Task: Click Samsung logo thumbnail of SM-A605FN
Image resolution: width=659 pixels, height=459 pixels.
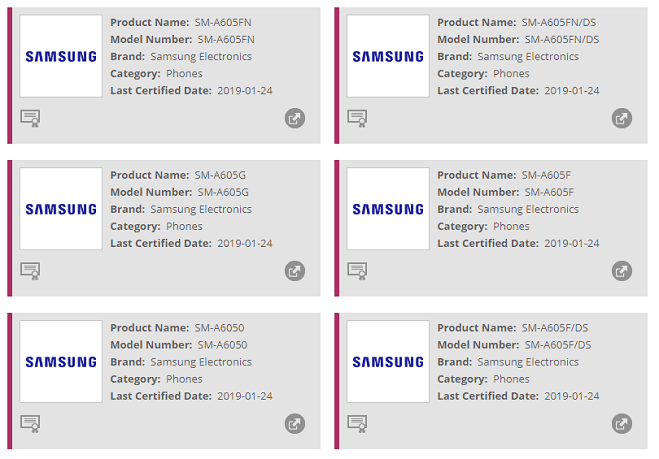Action: point(61,56)
